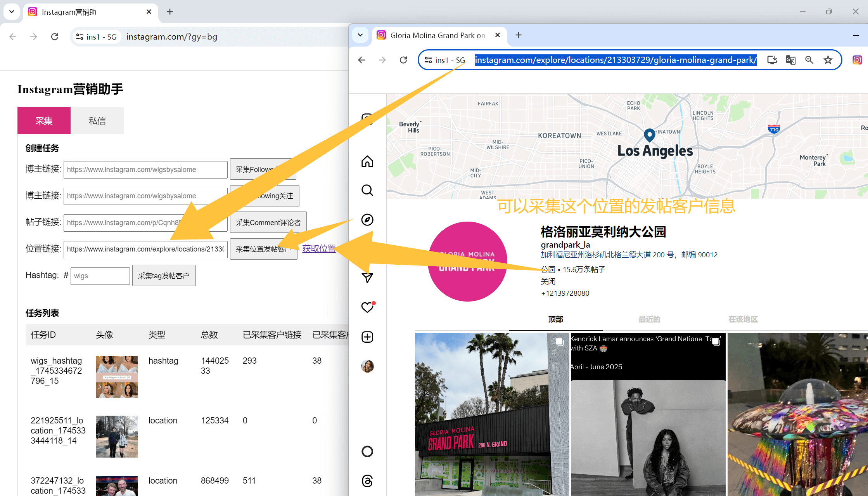Viewport: 868px width, 496px height.
Task: Reload the Instagram营销助 back window page
Action: tap(55, 37)
